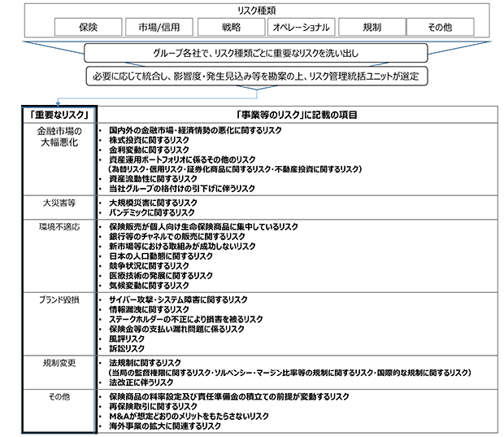Select the 市場/信用 risk type box
Screen dimensions: 504x437
pos(159,27)
